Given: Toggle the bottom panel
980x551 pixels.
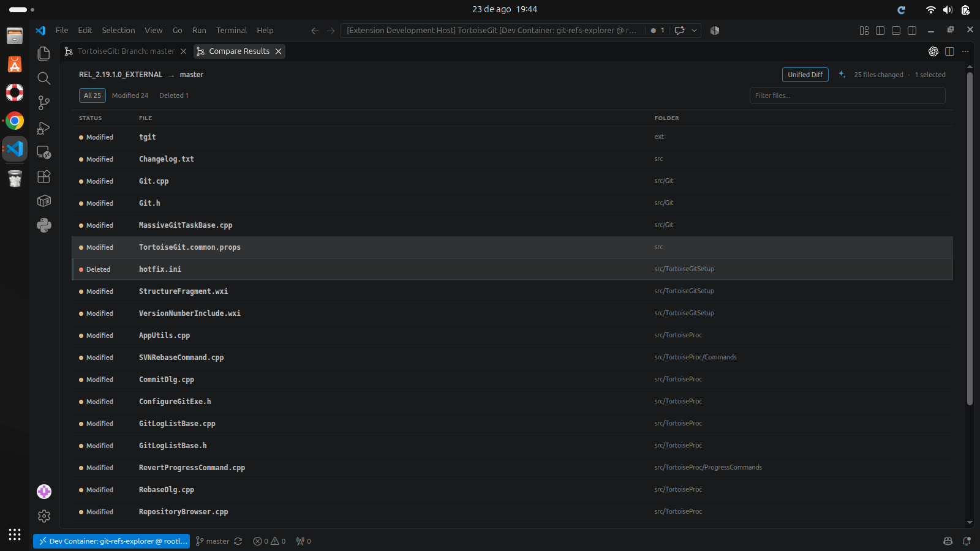Looking at the screenshot, I should click(x=896, y=31).
